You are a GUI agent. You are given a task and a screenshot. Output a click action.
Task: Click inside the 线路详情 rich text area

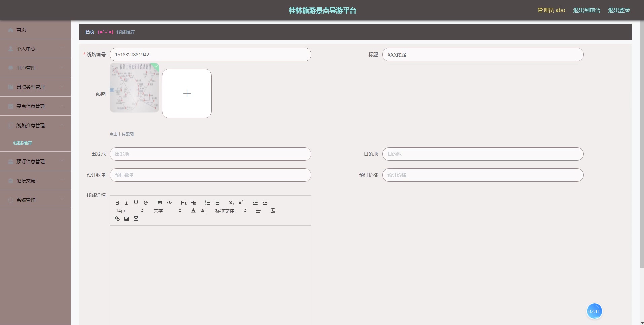[x=210, y=275]
